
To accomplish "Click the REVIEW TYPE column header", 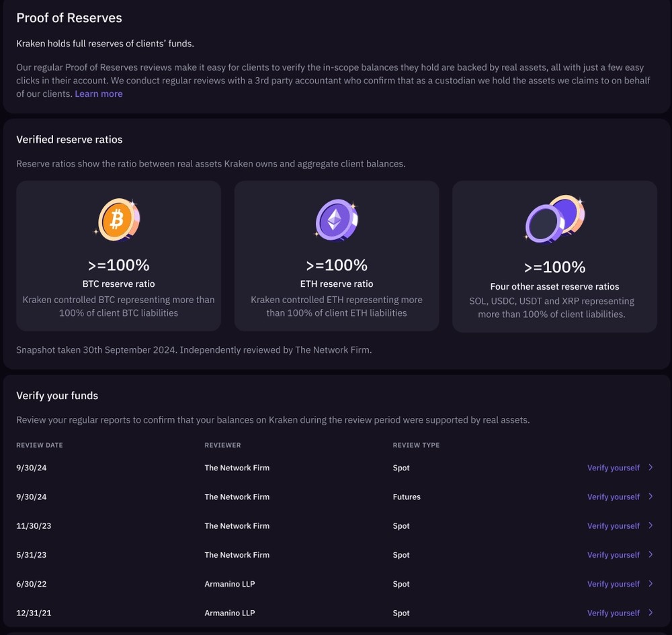I will (x=416, y=446).
